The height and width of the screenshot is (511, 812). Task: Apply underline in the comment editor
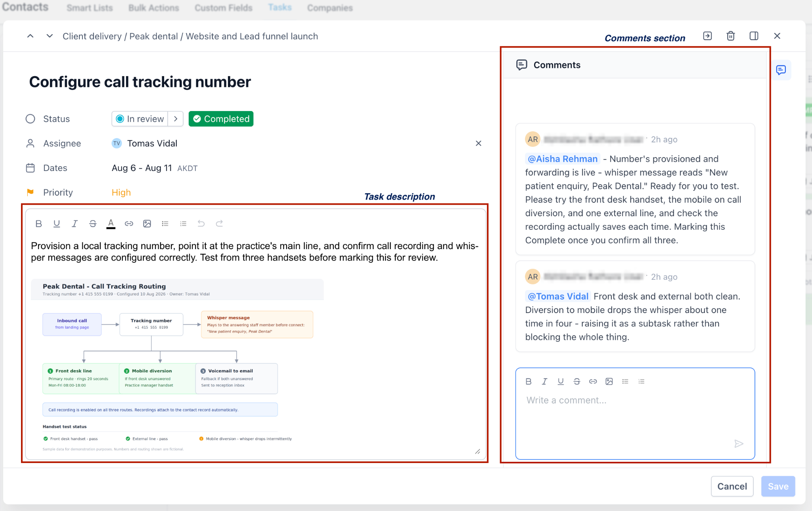[561, 382]
